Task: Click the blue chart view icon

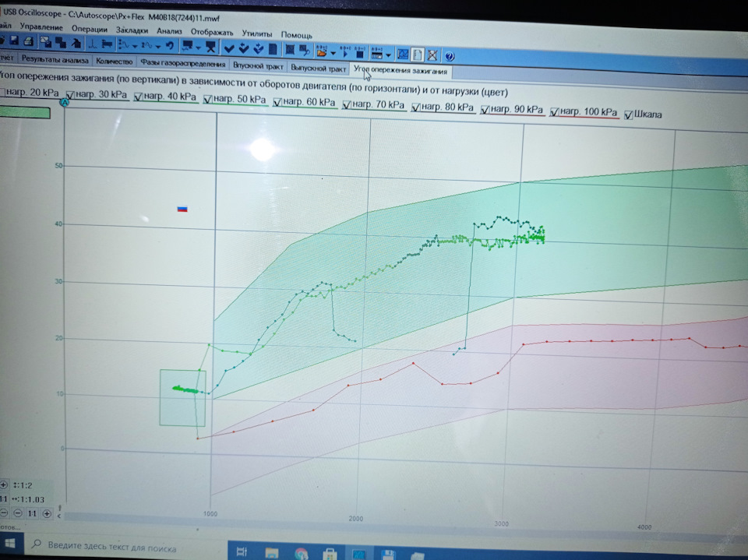Action: 403,55
